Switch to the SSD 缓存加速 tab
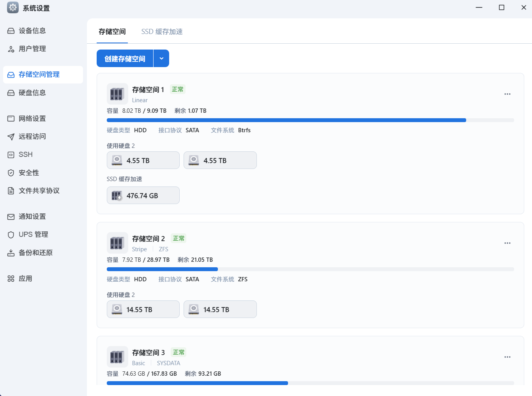The image size is (532, 396). (x=162, y=32)
